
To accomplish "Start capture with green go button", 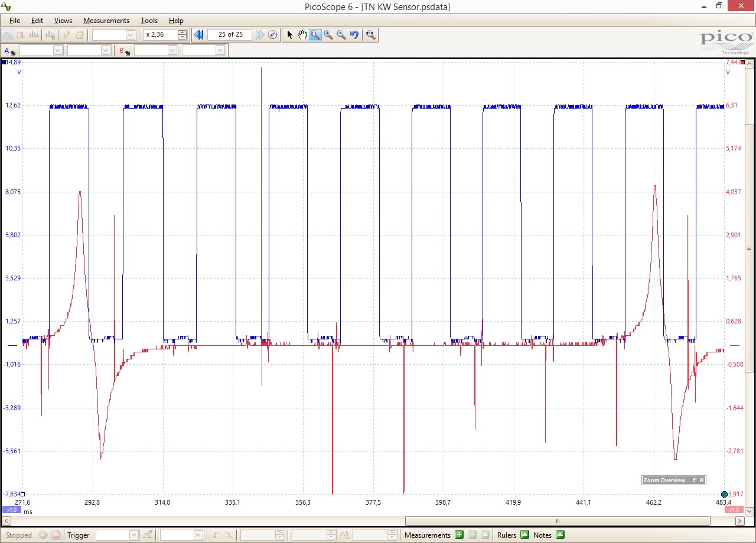I will pyautogui.click(x=43, y=535).
